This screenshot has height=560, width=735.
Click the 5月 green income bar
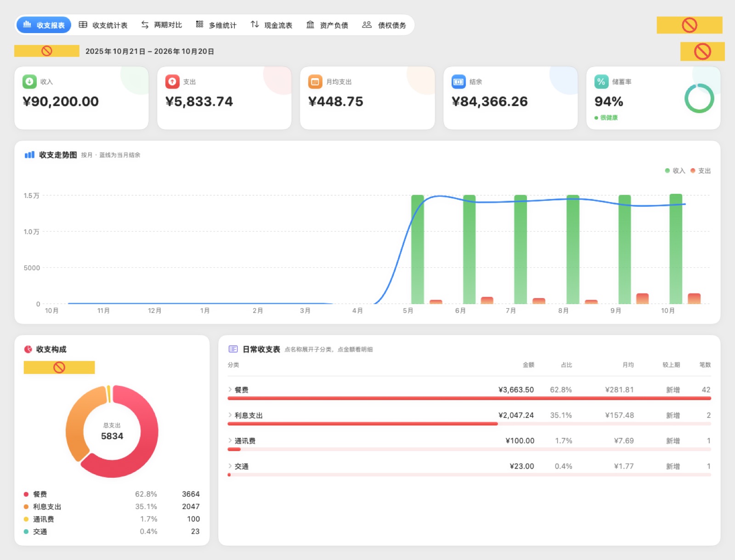click(418, 249)
